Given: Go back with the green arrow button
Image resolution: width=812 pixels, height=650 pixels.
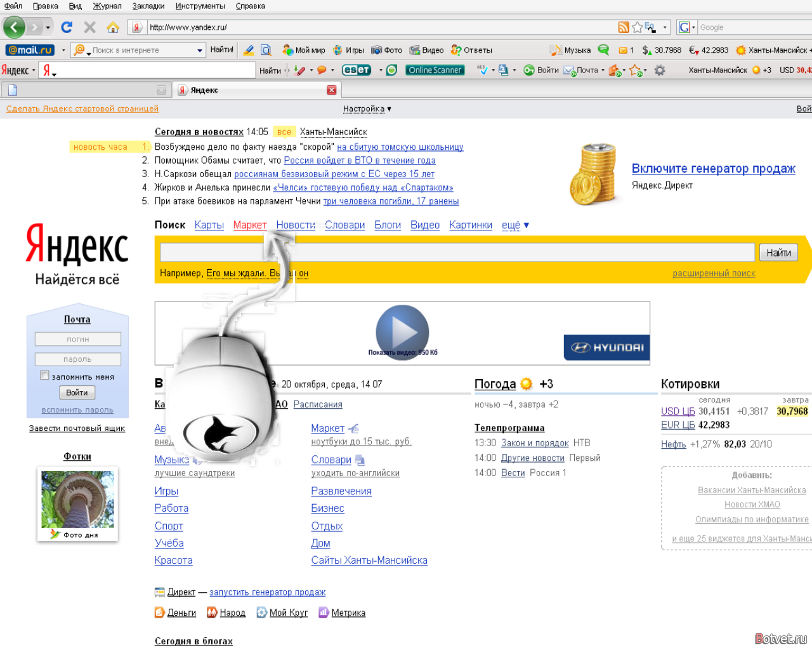Looking at the screenshot, I should point(14,27).
